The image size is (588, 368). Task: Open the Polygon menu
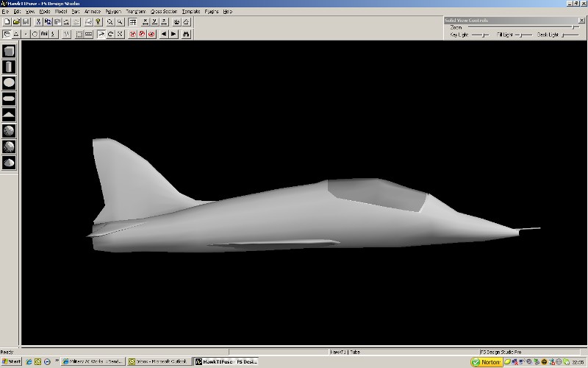coord(113,12)
